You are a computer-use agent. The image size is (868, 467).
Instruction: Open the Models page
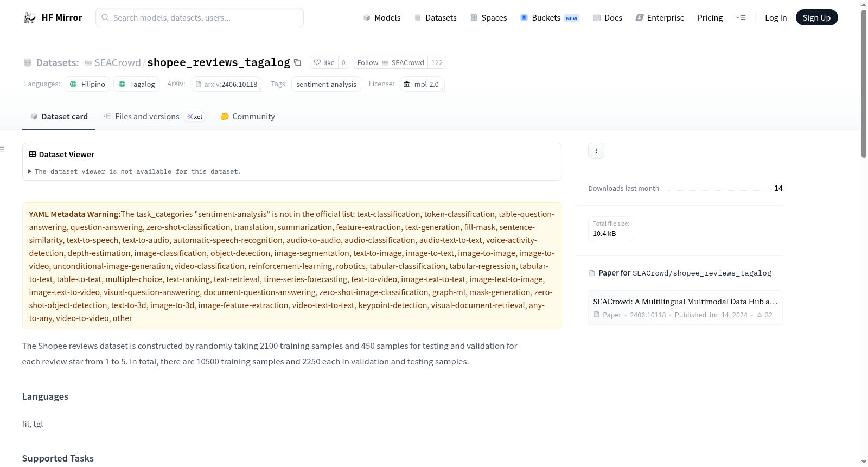coord(382,17)
